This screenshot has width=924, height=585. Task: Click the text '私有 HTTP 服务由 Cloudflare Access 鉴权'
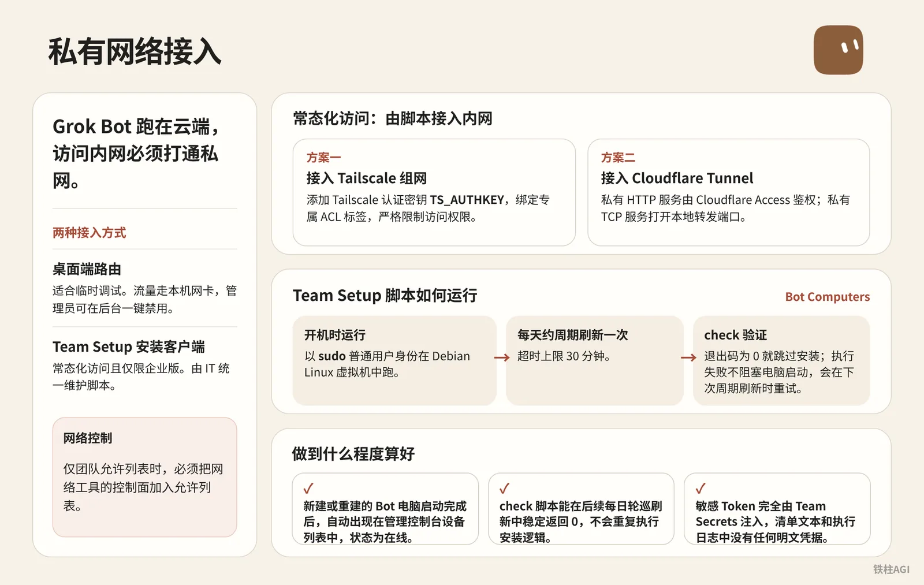click(709, 200)
